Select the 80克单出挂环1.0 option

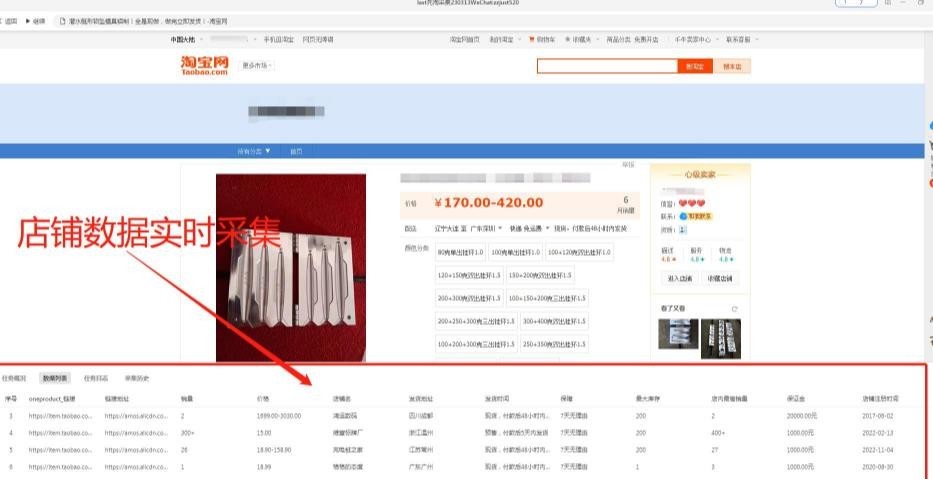coord(460,252)
